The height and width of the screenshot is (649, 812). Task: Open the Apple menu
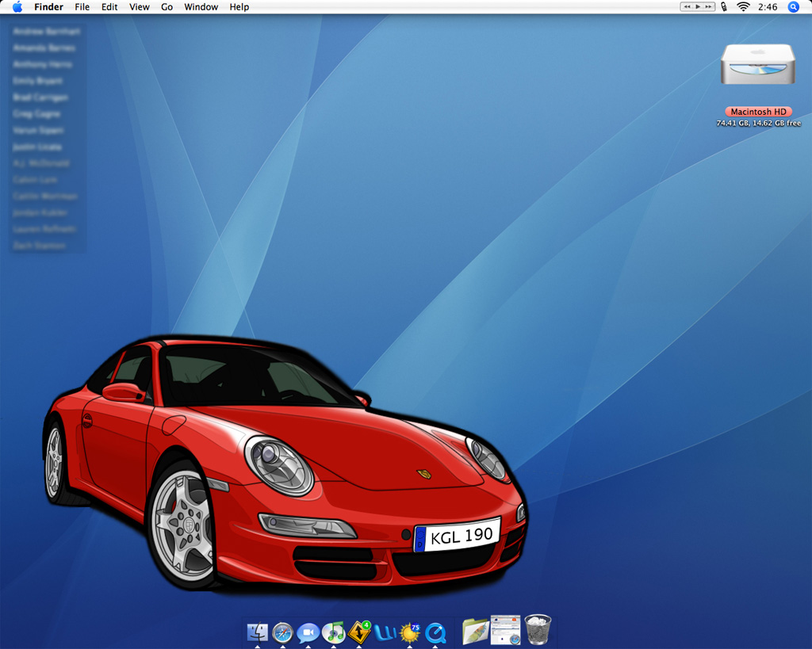pyautogui.click(x=17, y=7)
